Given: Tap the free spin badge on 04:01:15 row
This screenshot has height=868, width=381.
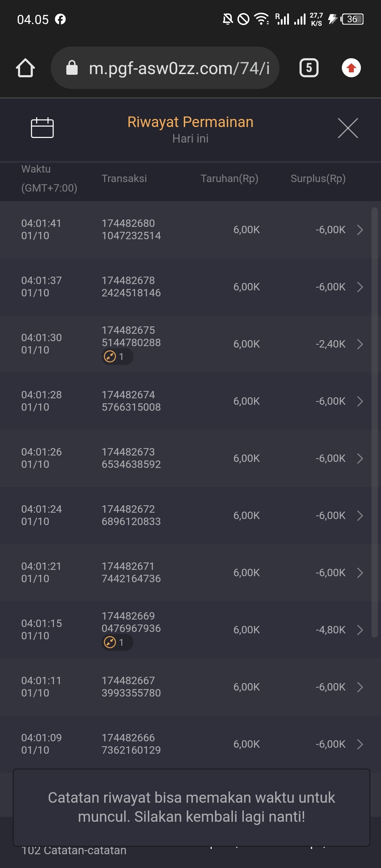Looking at the screenshot, I should pos(117,643).
